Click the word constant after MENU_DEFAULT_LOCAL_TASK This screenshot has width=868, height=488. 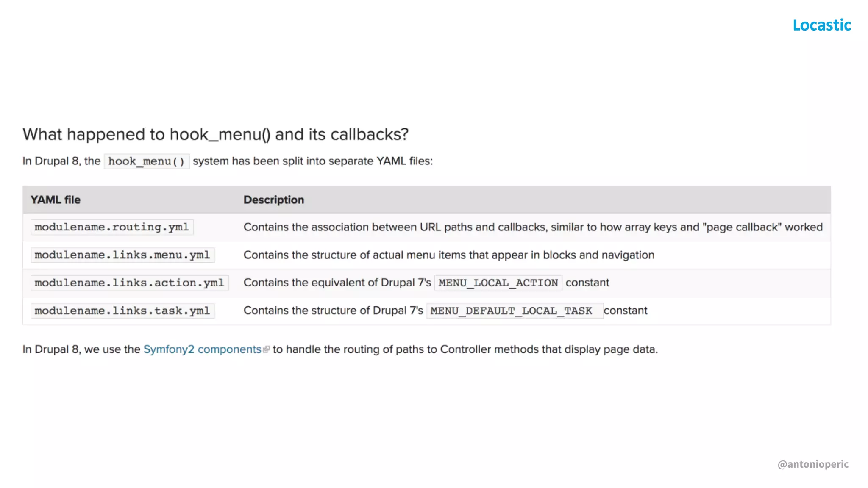point(626,311)
